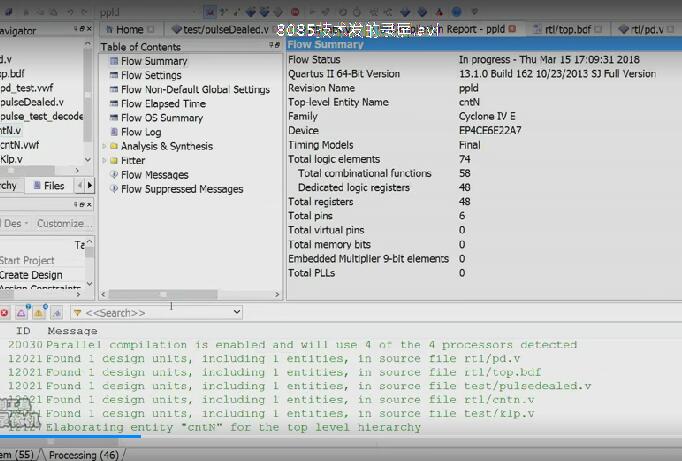The image size is (682, 461).
Task: Close the Compilation Report - ppld tab
Action: (x=512, y=29)
